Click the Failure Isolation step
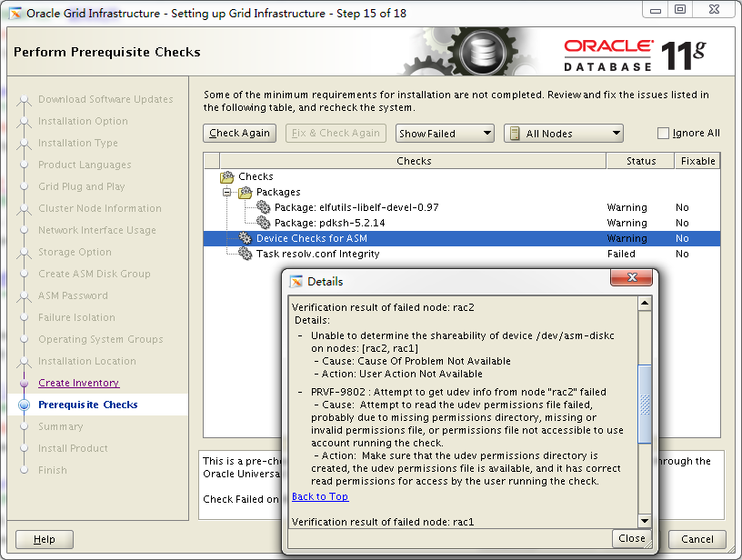Image resolution: width=742 pixels, height=560 pixels. click(x=76, y=317)
